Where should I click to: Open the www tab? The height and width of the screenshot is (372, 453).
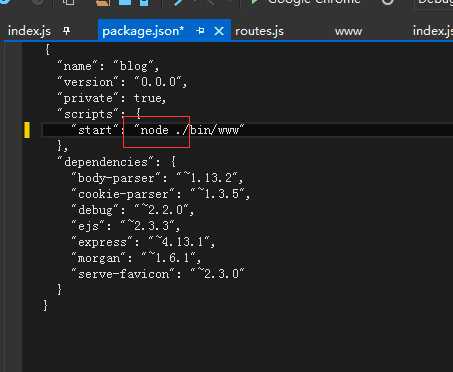[x=348, y=31]
